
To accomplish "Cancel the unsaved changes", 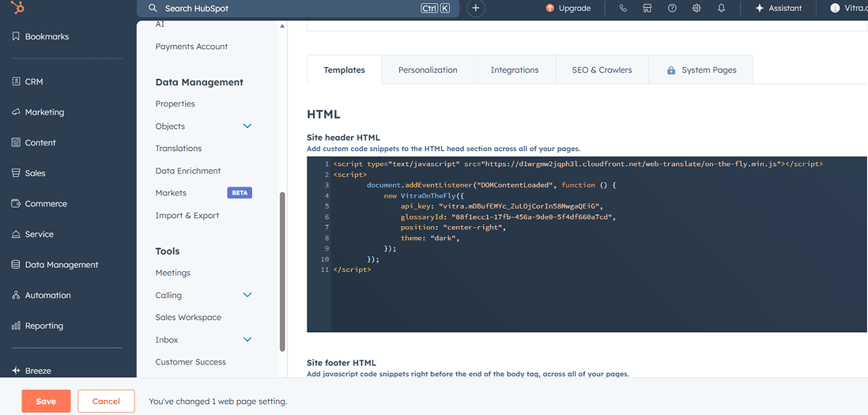I will 106,402.
